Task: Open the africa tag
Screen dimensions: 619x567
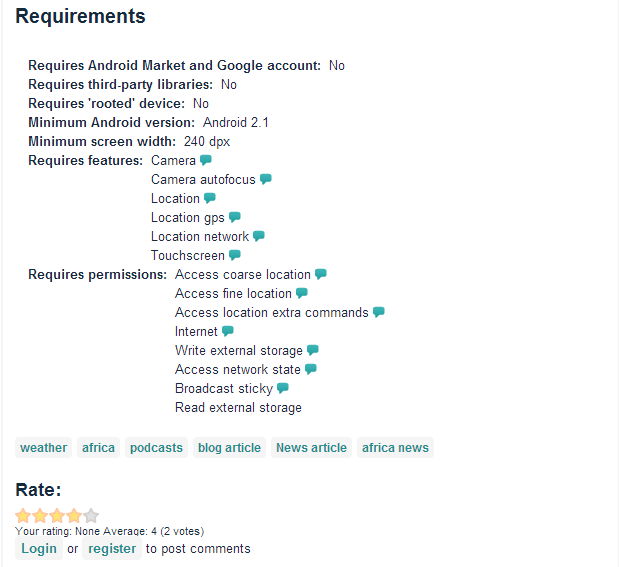Action: tap(99, 448)
